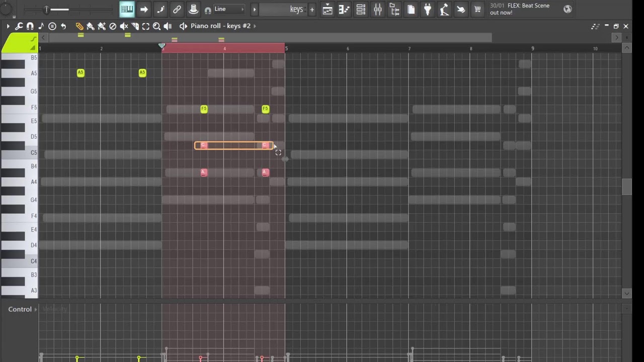644x362 pixels.
Task: Select the Mute tool
Action: (124, 26)
